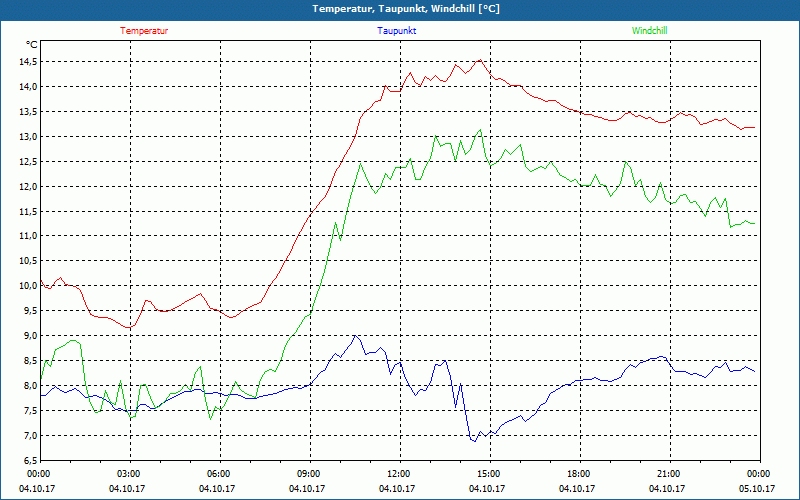Click the 6,5 y-axis value

[x=30, y=461]
